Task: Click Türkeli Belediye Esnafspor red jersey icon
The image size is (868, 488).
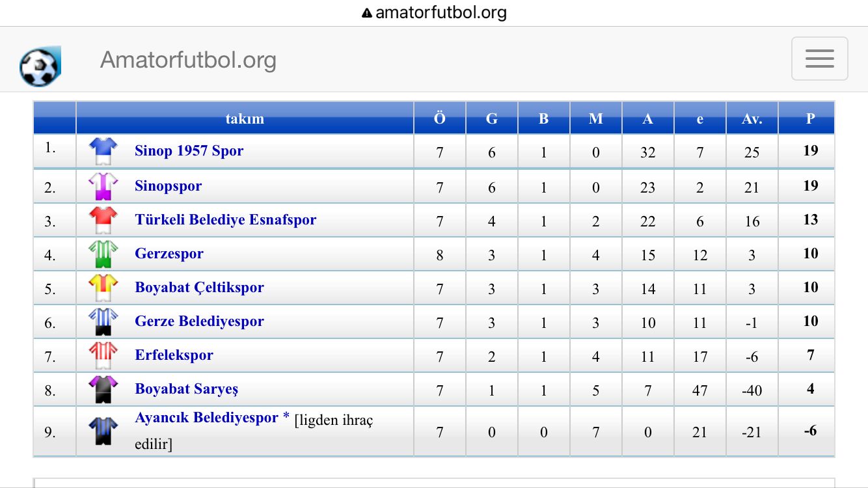Action: [103, 220]
